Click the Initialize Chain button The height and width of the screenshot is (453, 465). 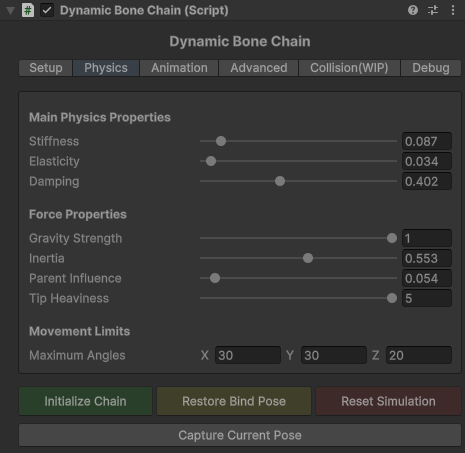click(x=85, y=401)
